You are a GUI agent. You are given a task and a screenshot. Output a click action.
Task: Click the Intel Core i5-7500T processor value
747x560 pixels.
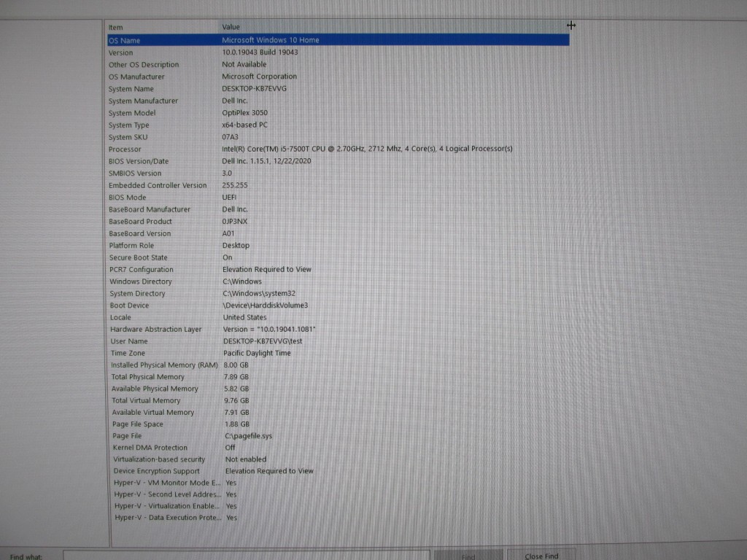click(x=367, y=149)
